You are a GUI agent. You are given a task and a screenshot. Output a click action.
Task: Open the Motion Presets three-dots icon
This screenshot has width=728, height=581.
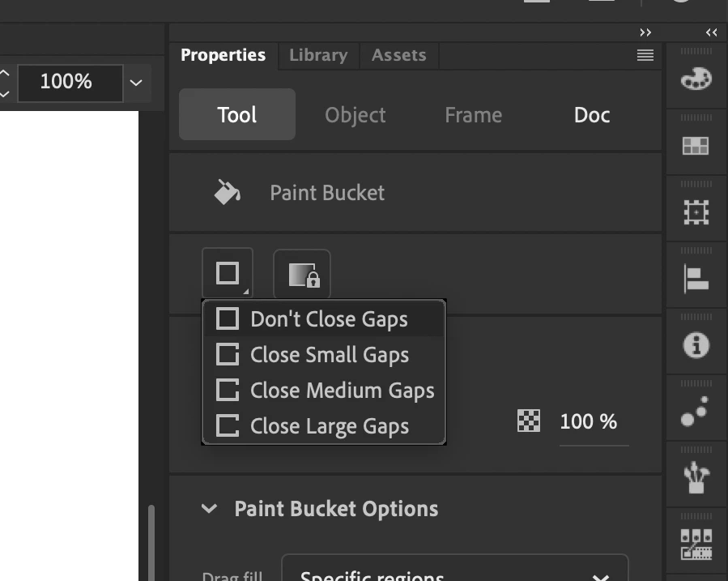click(695, 411)
